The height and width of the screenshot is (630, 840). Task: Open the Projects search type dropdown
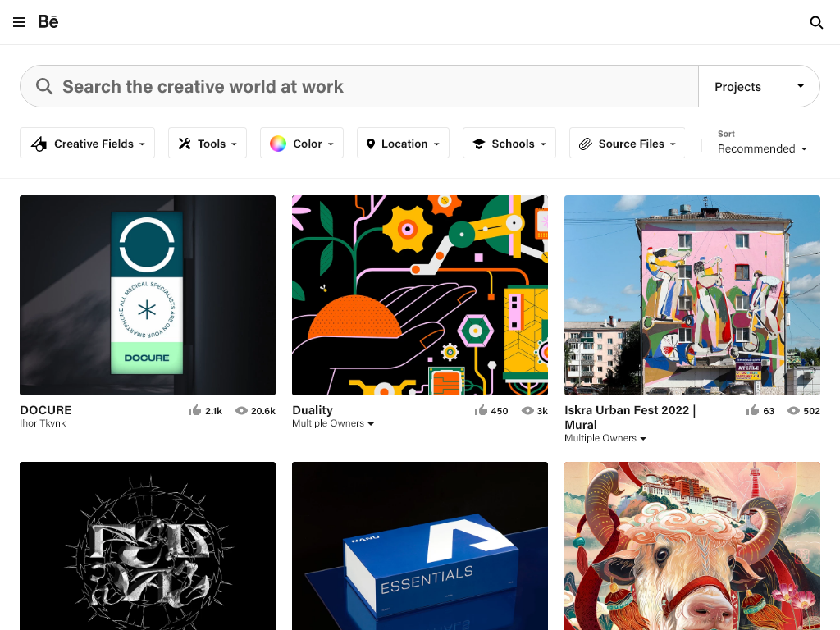(759, 86)
